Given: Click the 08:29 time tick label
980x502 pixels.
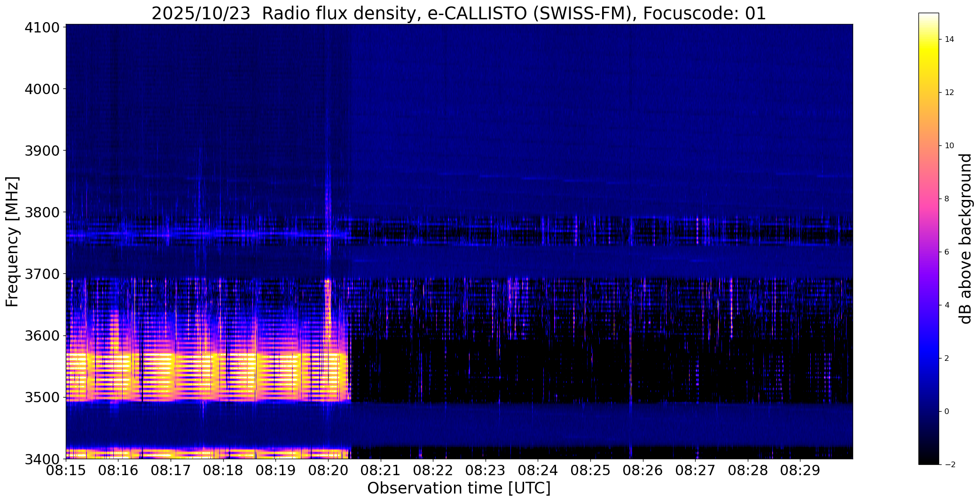Looking at the screenshot, I should pos(800,470).
